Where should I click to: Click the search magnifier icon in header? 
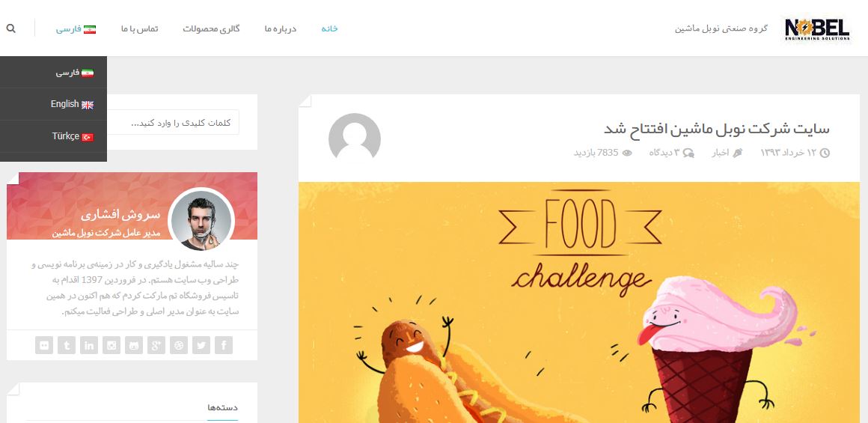tap(10, 28)
